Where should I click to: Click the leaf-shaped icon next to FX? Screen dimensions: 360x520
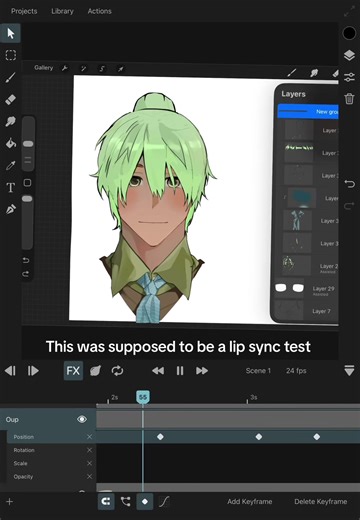[95, 371]
